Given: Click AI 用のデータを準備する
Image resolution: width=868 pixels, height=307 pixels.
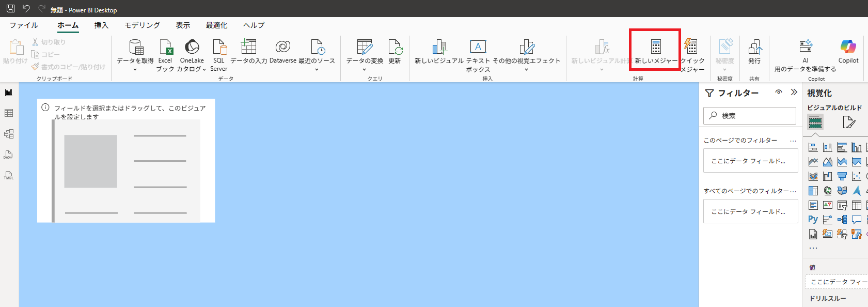Looking at the screenshot, I should [805, 55].
